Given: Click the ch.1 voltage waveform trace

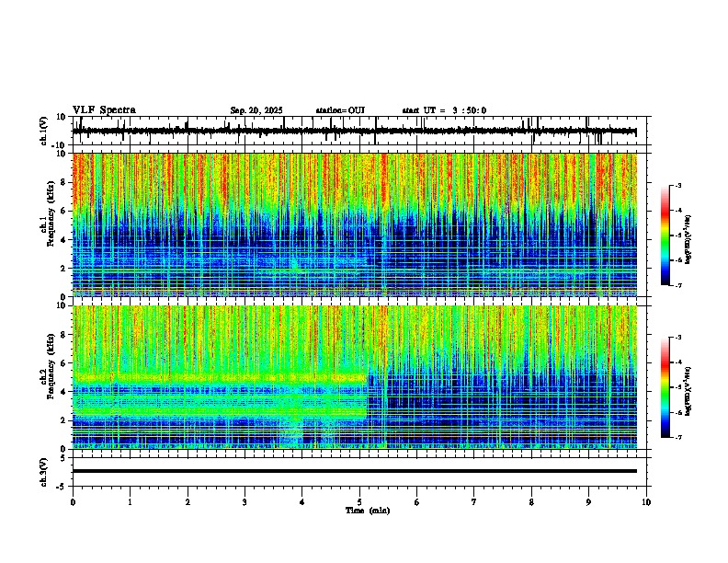Looking at the screenshot, I should [x=355, y=131].
